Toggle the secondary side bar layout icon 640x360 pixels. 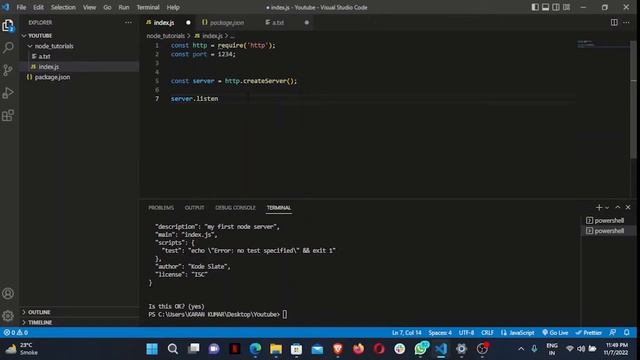pos(556,7)
